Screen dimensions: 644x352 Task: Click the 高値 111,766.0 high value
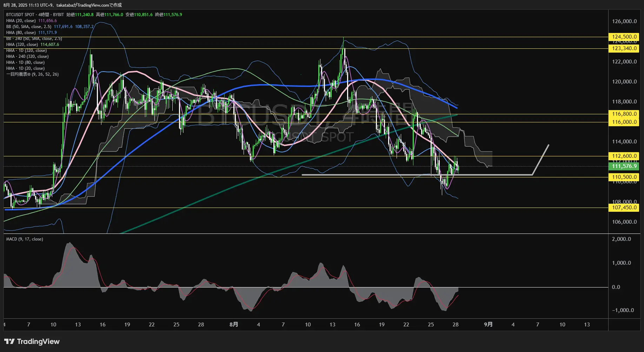point(109,15)
